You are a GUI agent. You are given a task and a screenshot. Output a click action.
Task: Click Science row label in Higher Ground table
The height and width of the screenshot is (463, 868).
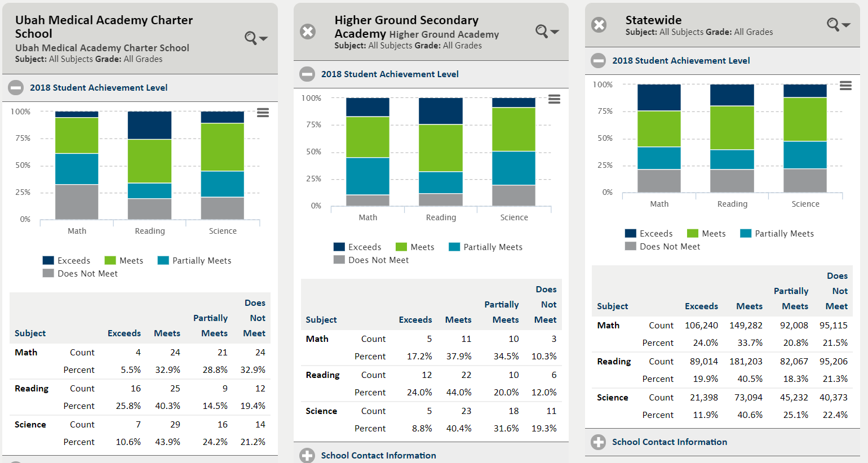tap(321, 411)
